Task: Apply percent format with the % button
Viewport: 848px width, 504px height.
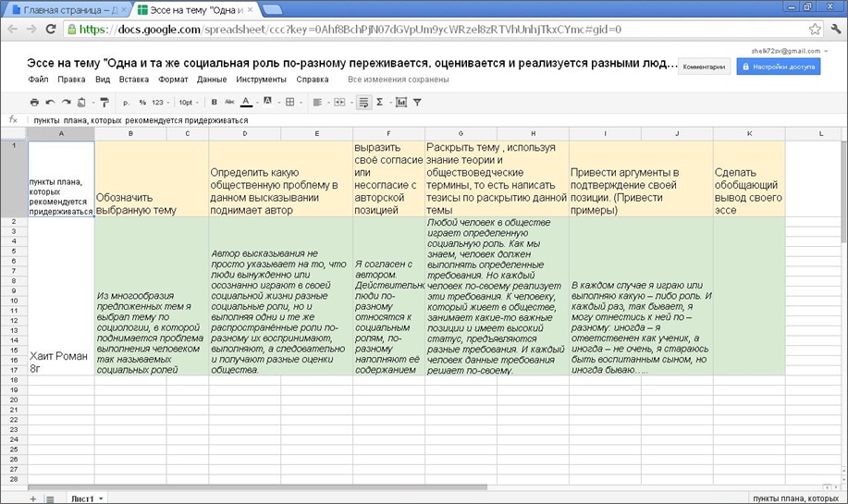Action: point(142,103)
